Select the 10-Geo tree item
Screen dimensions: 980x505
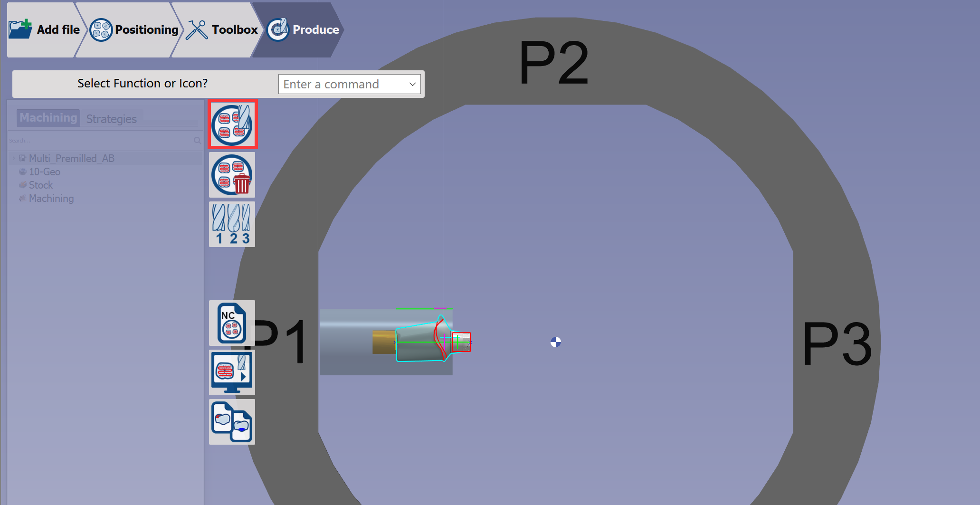(45, 172)
